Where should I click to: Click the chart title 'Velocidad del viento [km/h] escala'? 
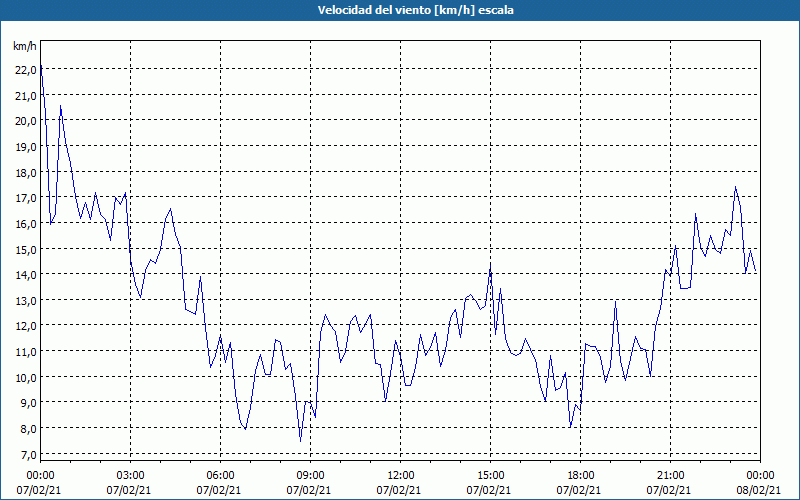tap(415, 10)
